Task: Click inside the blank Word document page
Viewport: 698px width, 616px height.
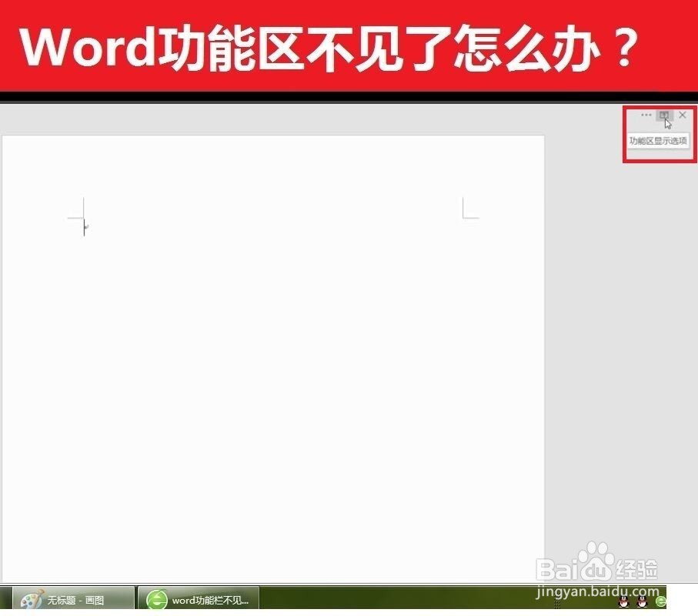Action: tap(273, 358)
